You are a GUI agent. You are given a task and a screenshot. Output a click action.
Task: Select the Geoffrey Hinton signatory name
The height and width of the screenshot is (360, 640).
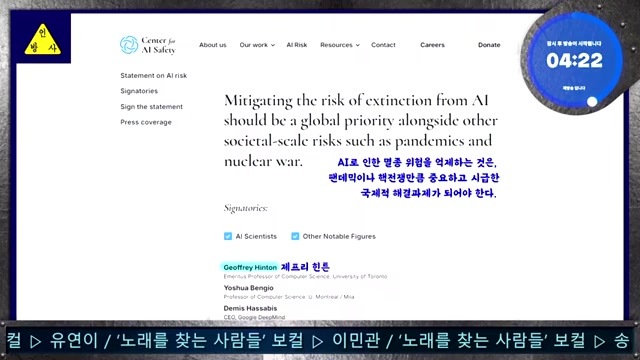tap(250, 267)
